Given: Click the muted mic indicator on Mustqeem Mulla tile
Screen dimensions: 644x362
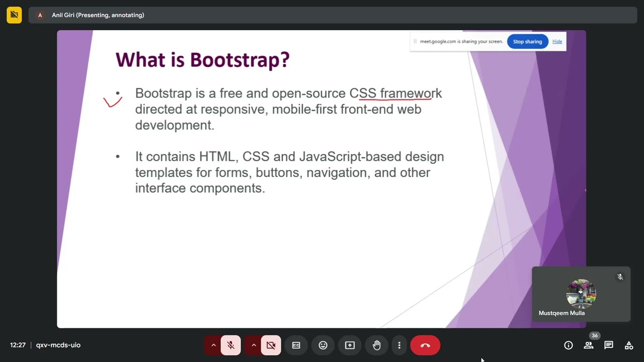Looking at the screenshot, I should 620,277.
